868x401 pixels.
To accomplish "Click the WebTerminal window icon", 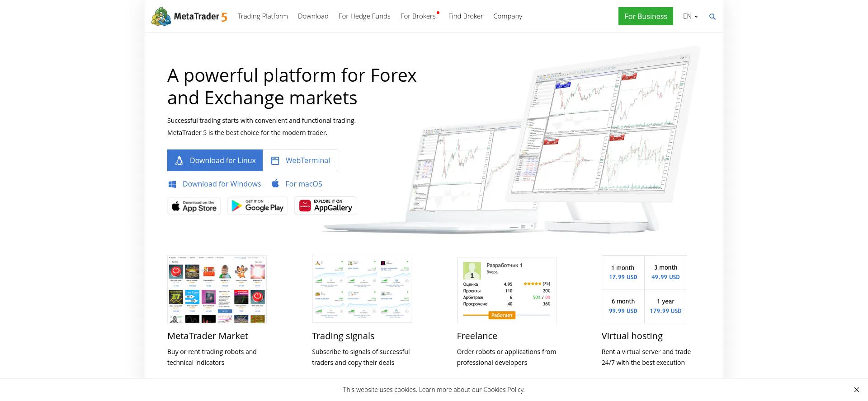I will coord(275,160).
